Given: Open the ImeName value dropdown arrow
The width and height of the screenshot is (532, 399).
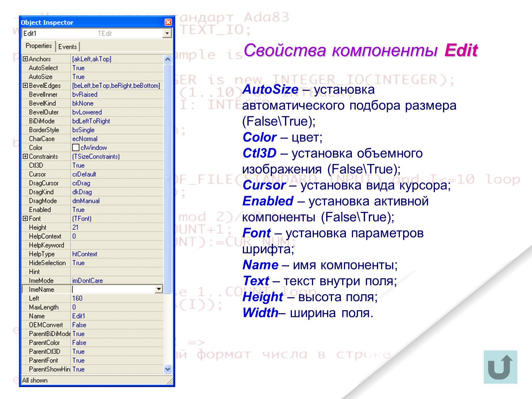Looking at the screenshot, I should [159, 289].
